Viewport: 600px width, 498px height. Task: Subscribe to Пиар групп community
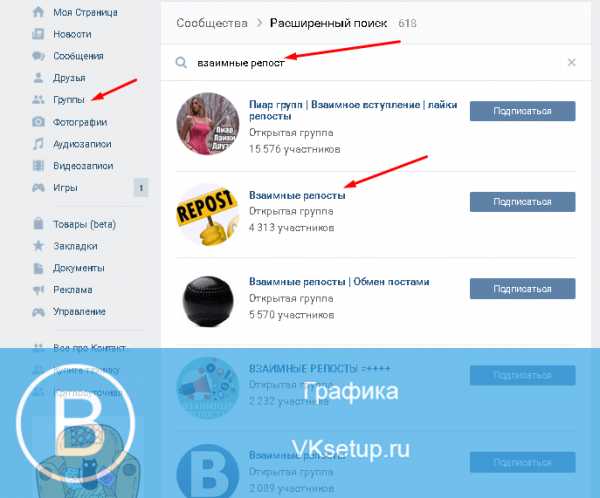tap(523, 111)
